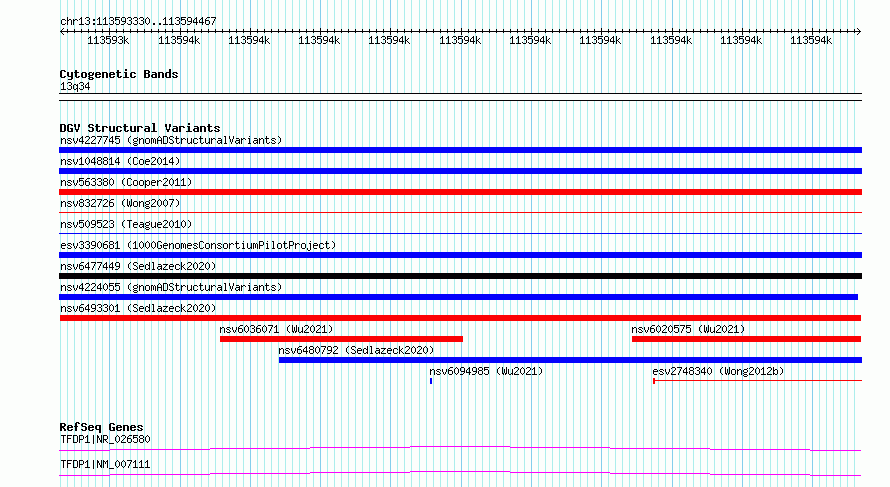Click the red bar of variant nsv6493301
Viewport: 890px width, 487px height.
pos(460,318)
